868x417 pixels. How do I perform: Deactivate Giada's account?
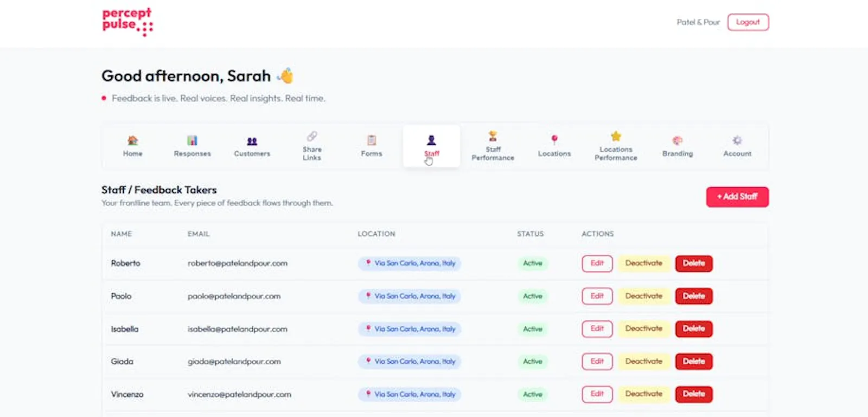pyautogui.click(x=644, y=362)
